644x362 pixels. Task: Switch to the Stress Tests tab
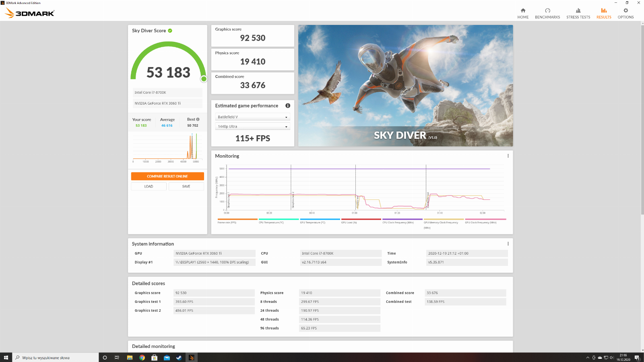point(578,13)
